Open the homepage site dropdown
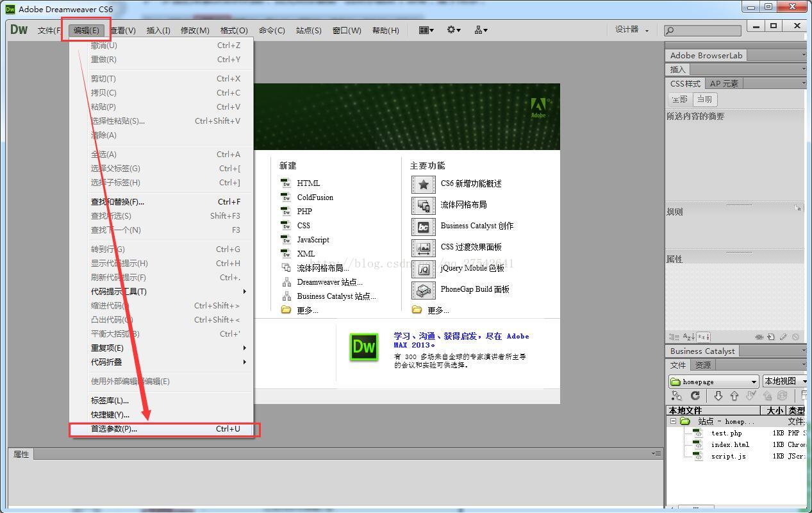812x513 pixels. [x=713, y=382]
